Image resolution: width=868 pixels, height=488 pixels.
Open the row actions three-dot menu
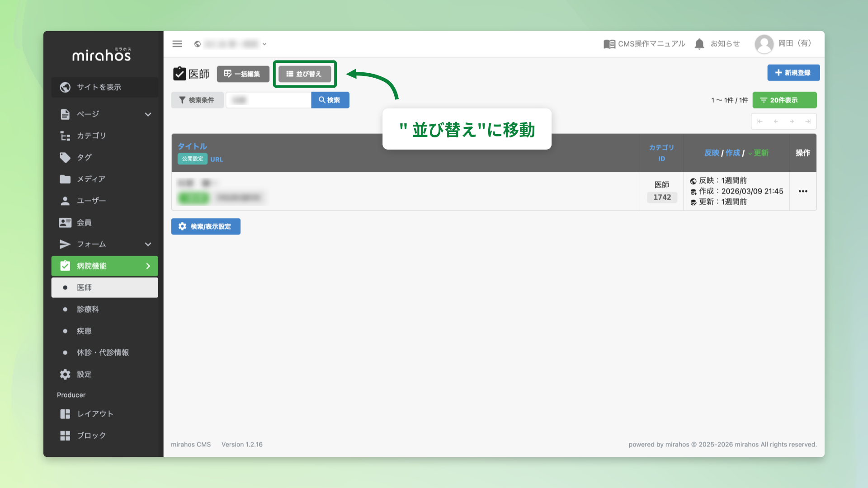coord(803,191)
